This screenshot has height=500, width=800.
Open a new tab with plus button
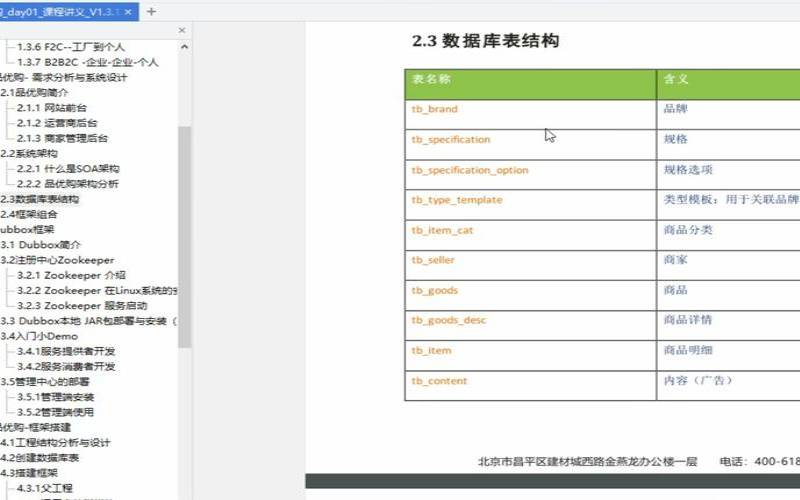click(x=151, y=12)
